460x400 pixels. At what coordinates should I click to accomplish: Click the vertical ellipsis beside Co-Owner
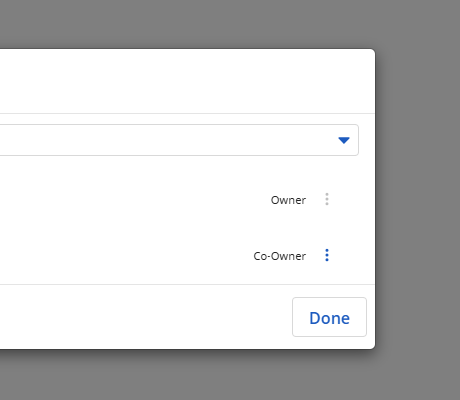[x=327, y=255]
